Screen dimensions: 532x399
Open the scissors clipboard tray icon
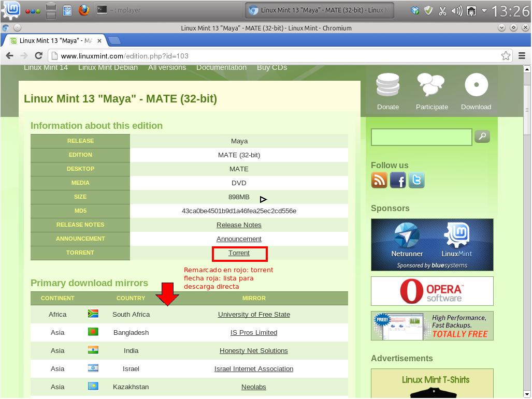point(442,11)
